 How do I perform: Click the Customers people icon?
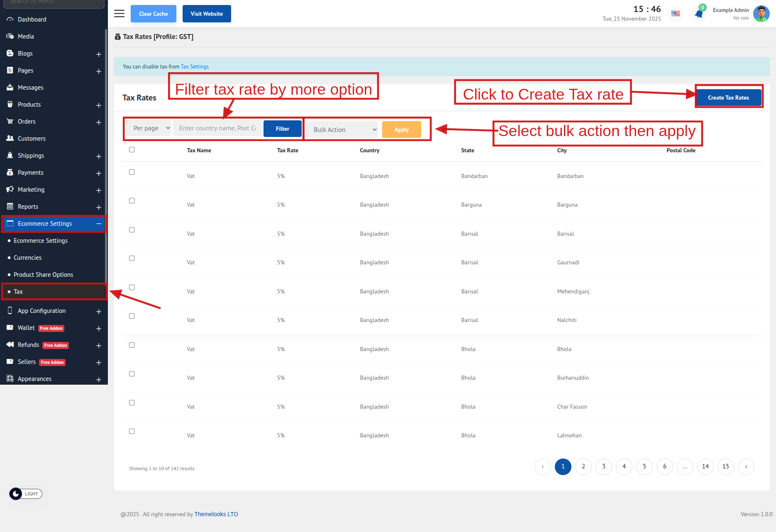(x=10, y=139)
